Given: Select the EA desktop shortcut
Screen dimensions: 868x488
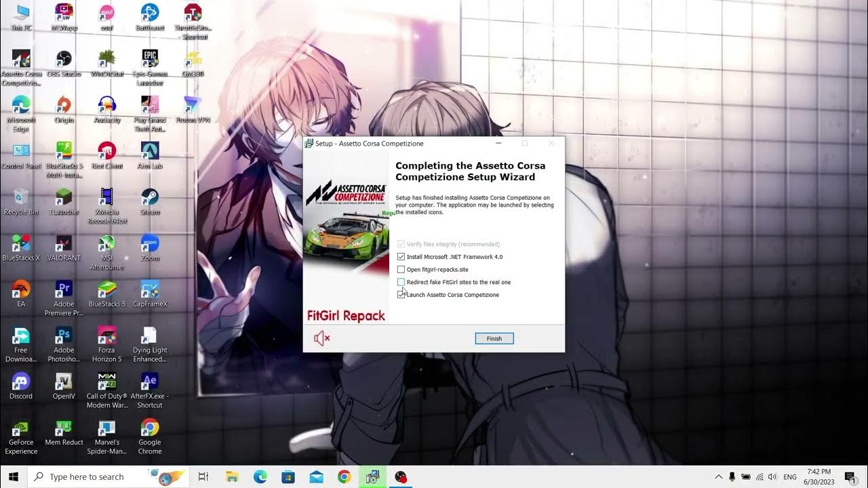Looking at the screenshot, I should (21, 294).
